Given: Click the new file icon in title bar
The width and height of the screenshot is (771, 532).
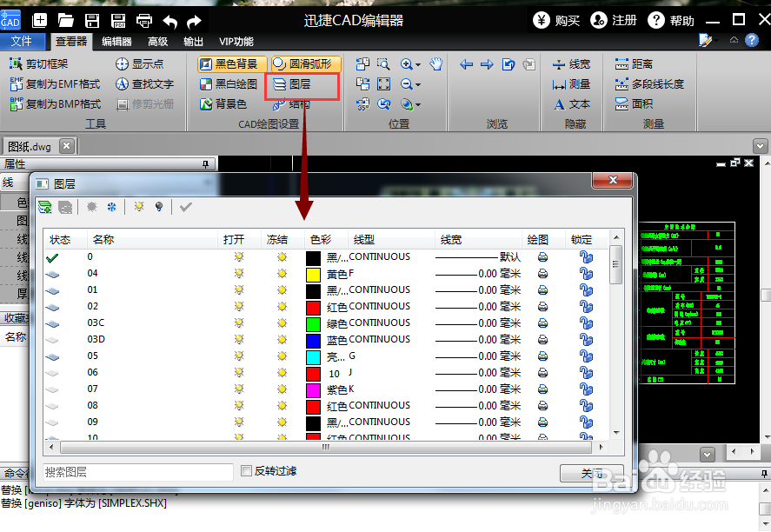Looking at the screenshot, I should (x=39, y=20).
